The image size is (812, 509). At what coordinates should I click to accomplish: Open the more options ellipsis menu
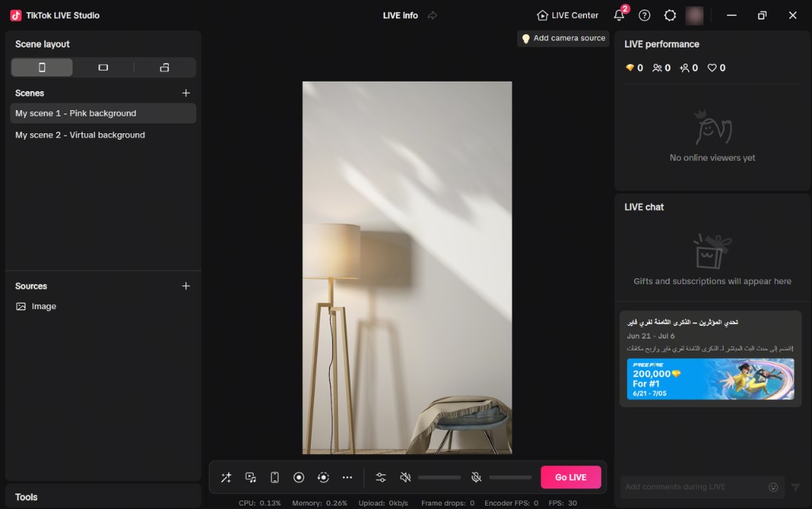click(x=347, y=476)
